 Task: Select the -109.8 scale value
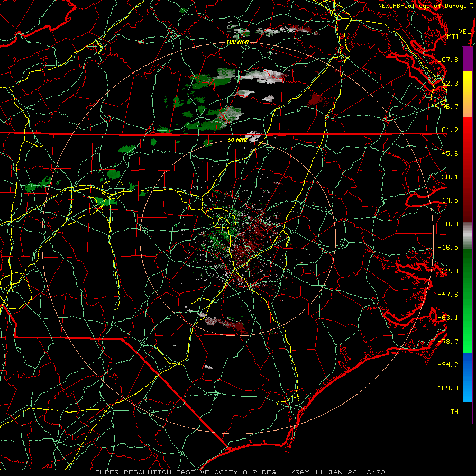pos(446,388)
